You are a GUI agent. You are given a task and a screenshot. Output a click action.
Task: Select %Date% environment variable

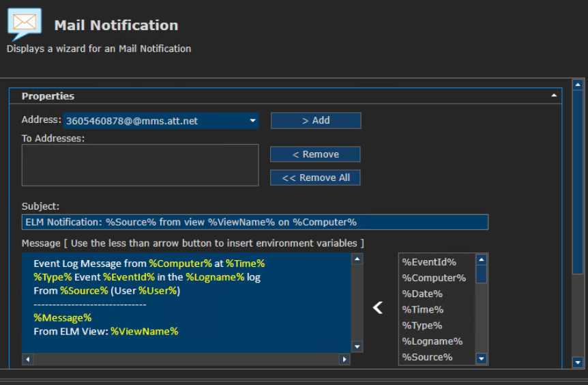click(422, 294)
